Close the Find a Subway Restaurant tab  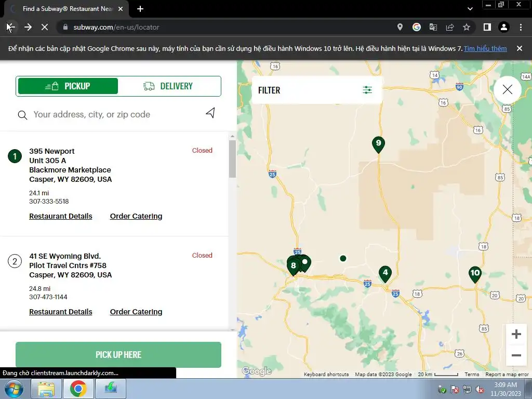click(x=121, y=9)
